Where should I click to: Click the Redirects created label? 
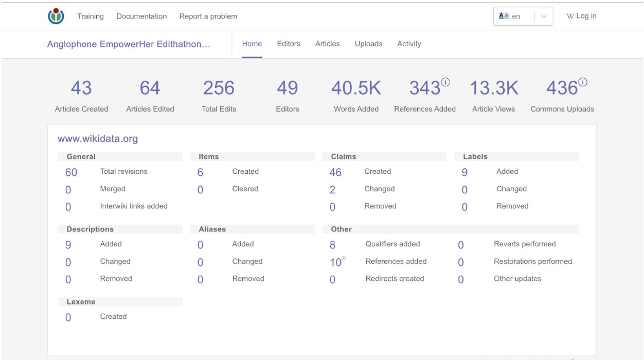pyautogui.click(x=395, y=278)
